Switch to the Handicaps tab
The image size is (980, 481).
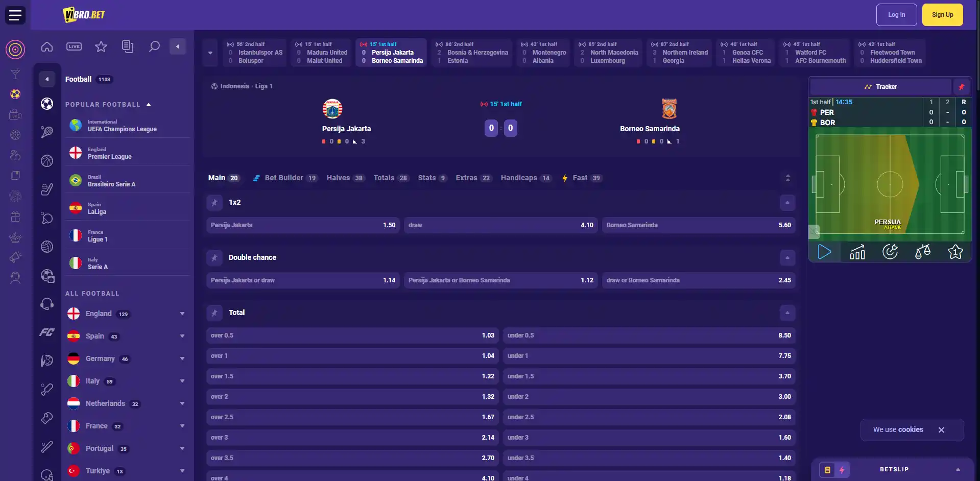click(526, 178)
